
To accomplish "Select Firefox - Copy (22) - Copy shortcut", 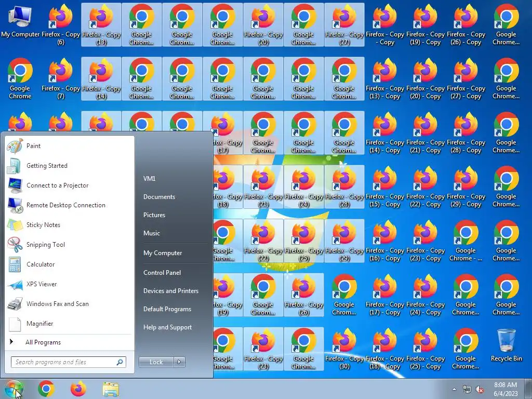I will pyautogui.click(x=425, y=187).
